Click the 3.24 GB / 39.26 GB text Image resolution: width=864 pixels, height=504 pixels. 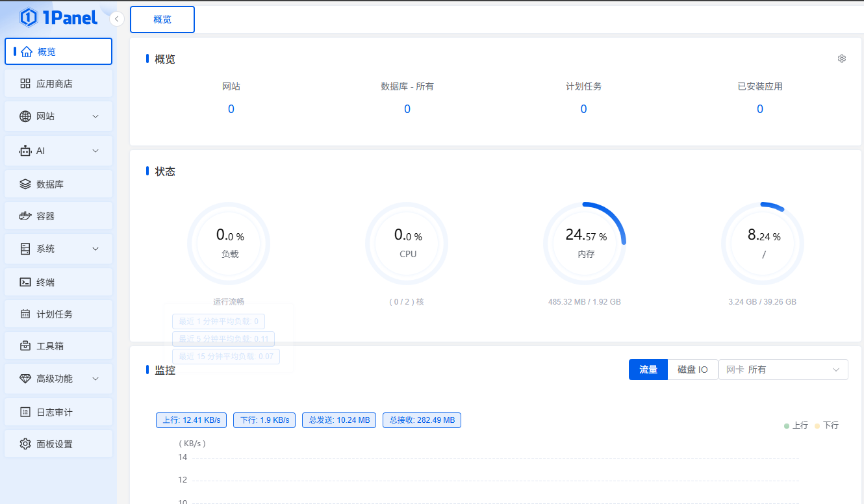pyautogui.click(x=763, y=302)
